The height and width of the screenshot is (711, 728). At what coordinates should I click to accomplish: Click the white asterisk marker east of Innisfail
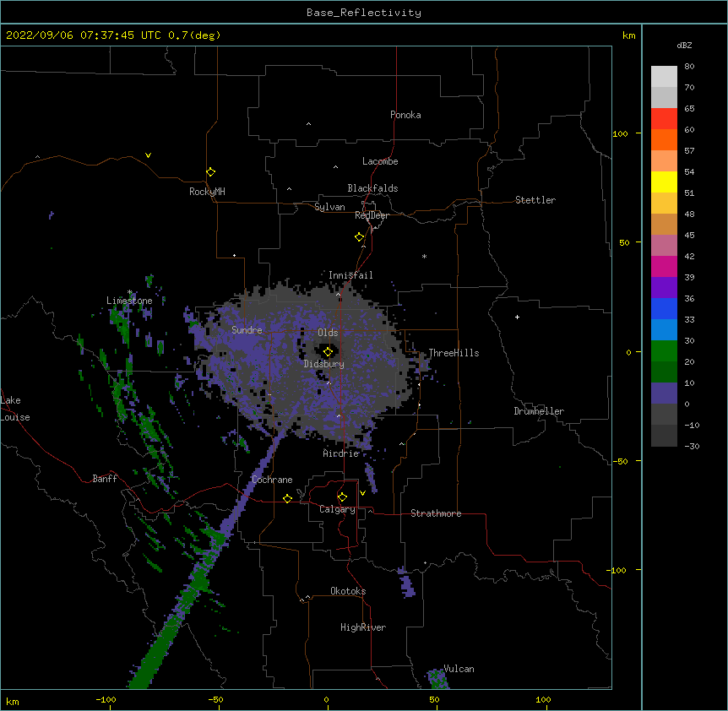click(x=424, y=256)
